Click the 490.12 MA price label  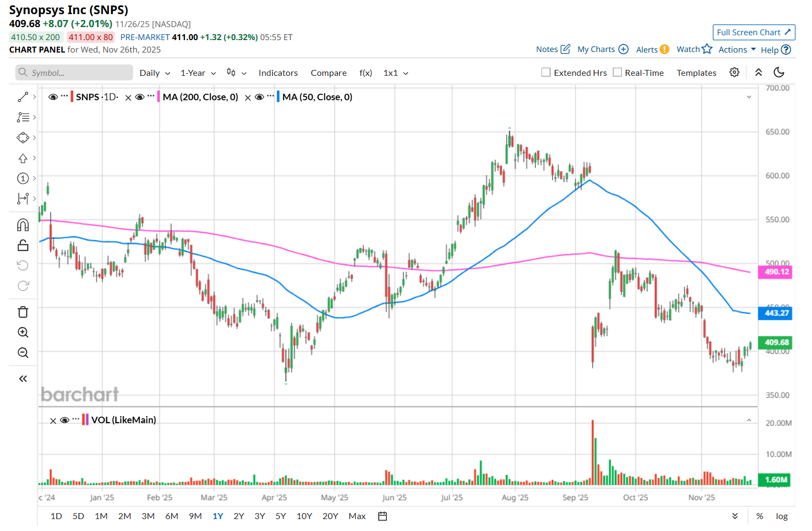pos(775,272)
